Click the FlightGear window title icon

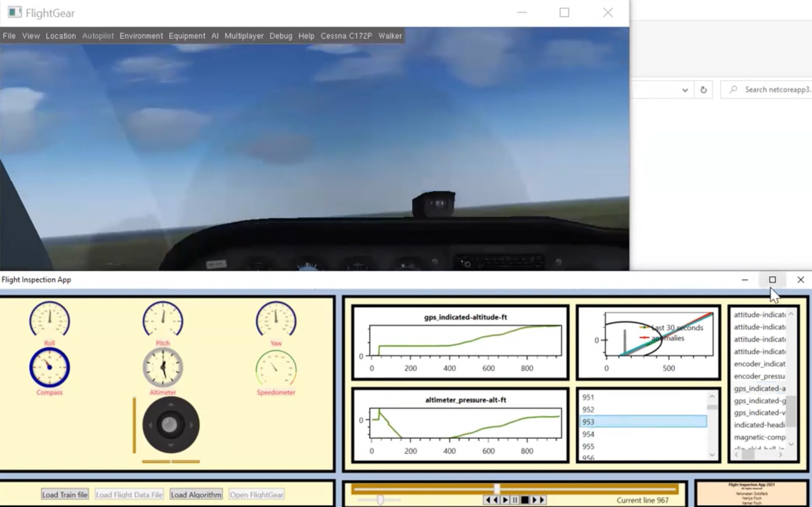(x=15, y=12)
